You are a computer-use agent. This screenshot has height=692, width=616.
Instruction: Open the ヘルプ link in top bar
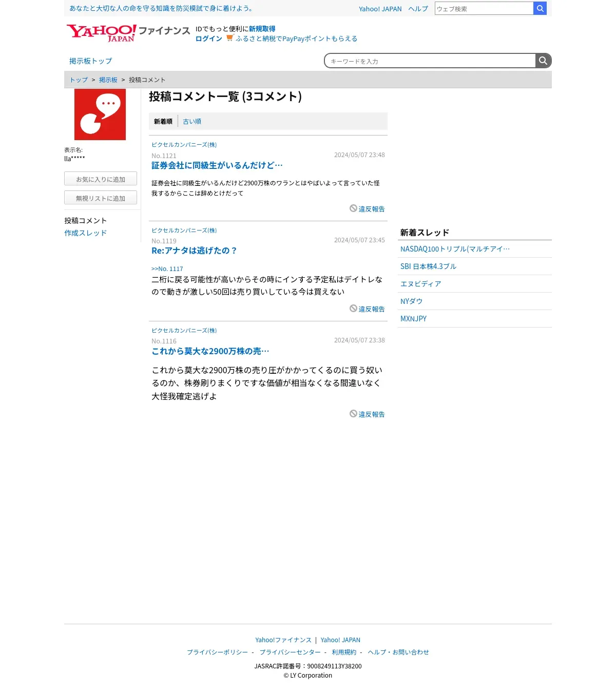pyautogui.click(x=418, y=9)
